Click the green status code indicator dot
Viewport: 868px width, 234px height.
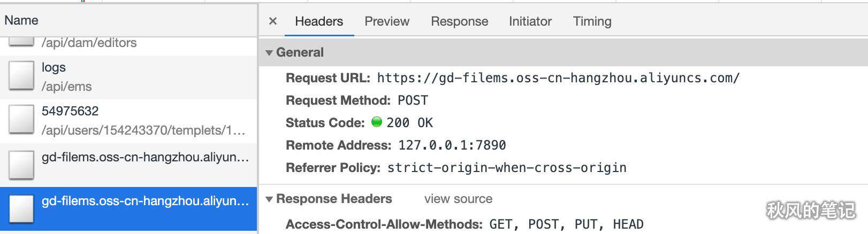pos(377,122)
